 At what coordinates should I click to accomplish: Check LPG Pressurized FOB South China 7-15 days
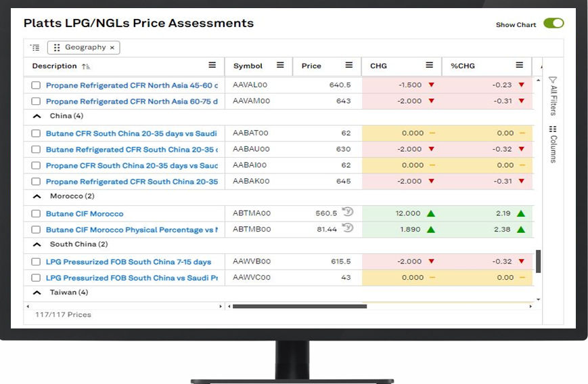point(36,261)
